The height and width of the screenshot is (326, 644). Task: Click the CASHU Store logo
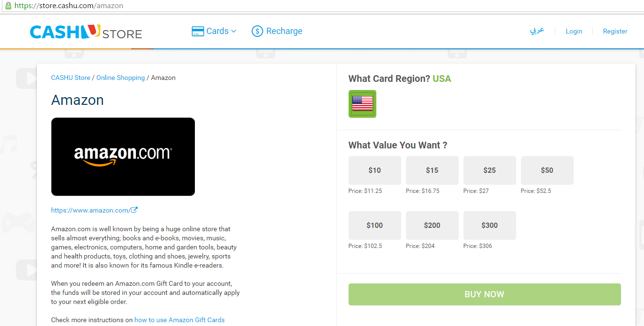point(86,32)
